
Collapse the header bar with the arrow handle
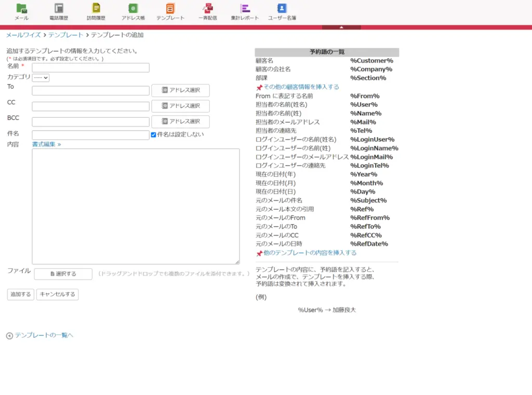341,27
